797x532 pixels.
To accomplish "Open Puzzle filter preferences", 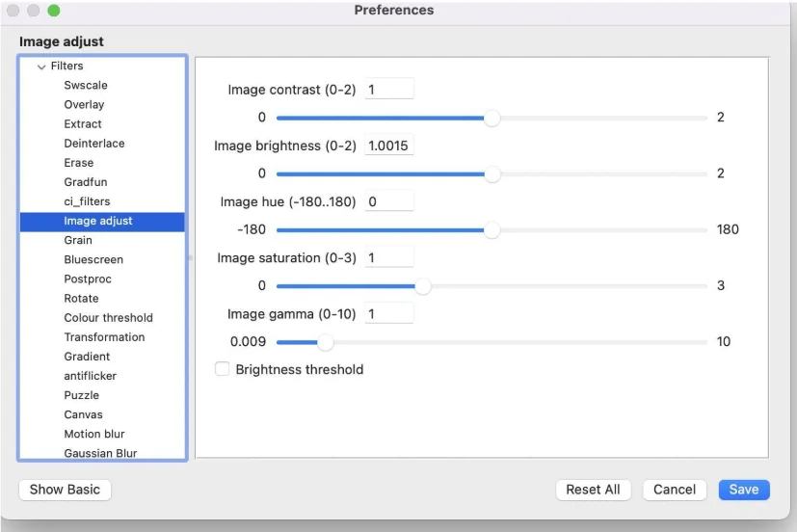I will pos(82,395).
